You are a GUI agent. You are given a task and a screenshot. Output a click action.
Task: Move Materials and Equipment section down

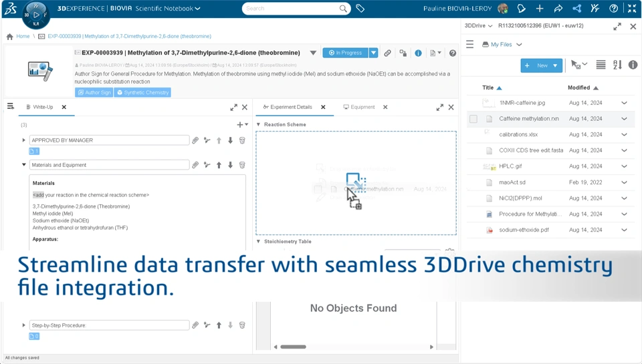[231, 165]
